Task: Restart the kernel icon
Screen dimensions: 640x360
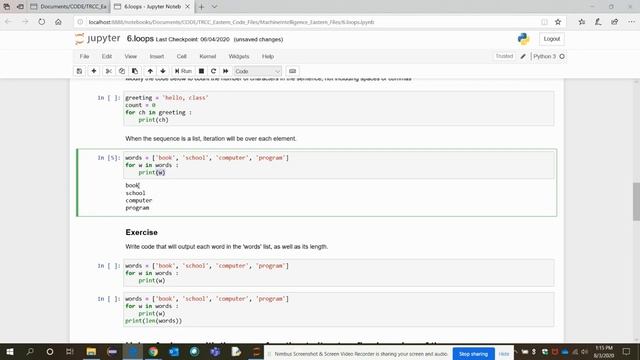Action: click(x=213, y=71)
